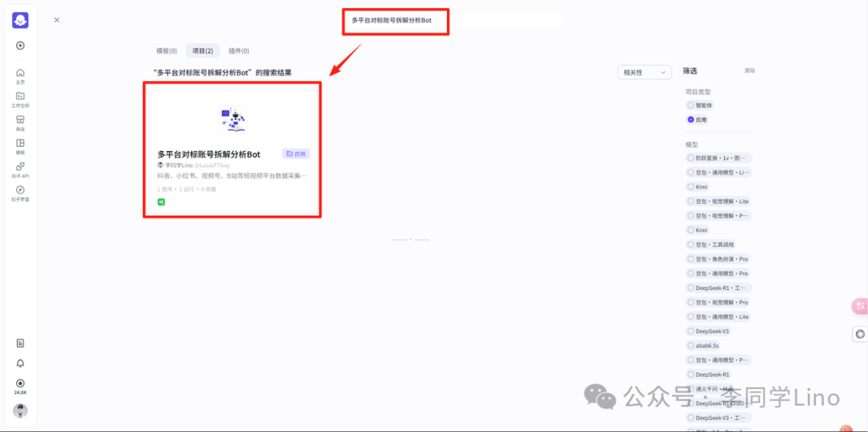868x432 pixels.
Task: Click the 模型 section label
Action: coord(691,145)
